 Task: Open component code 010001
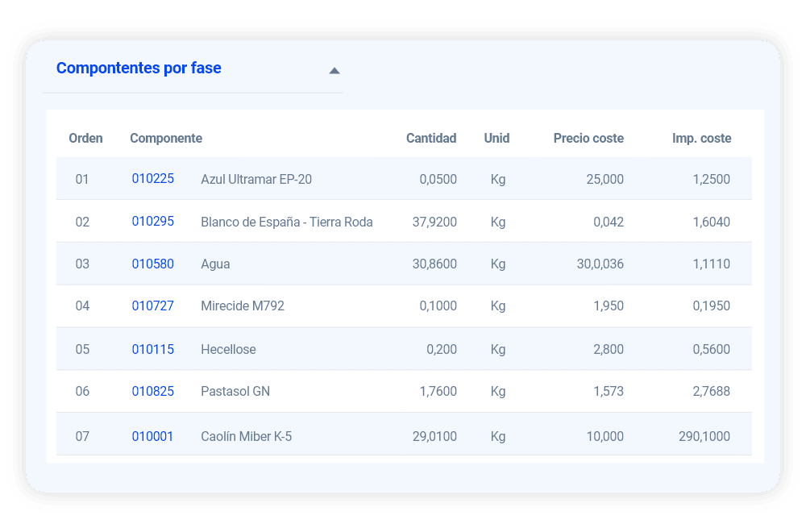[x=152, y=436]
